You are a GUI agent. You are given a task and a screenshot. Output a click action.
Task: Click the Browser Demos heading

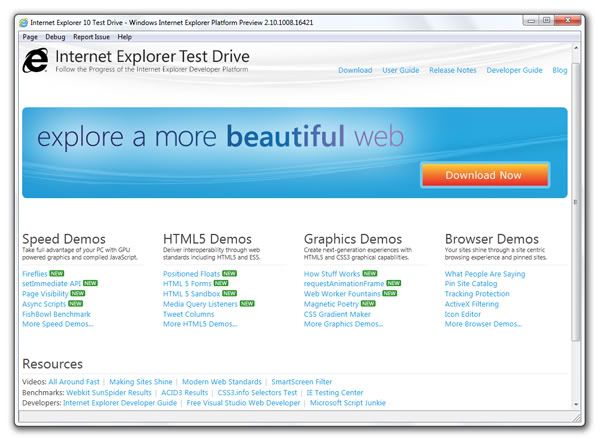492,239
